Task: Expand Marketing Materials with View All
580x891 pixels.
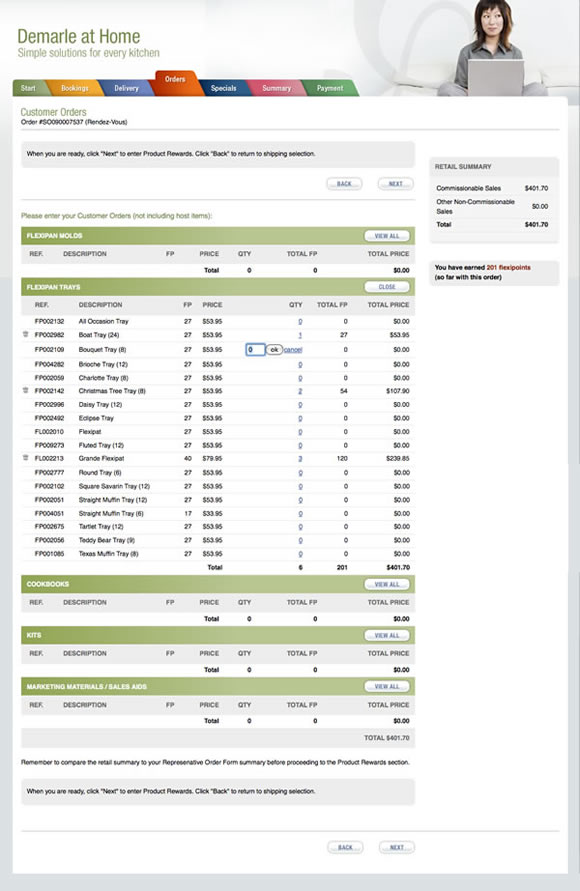Action: click(387, 686)
